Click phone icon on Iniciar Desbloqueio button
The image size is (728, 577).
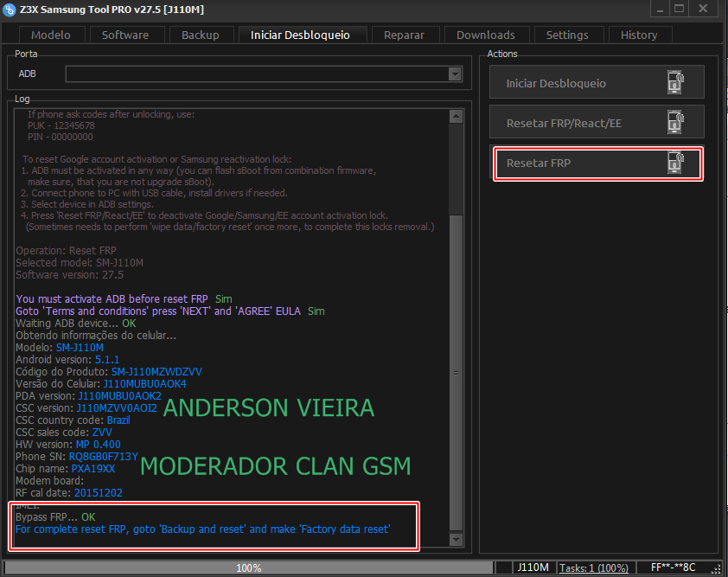coord(675,83)
